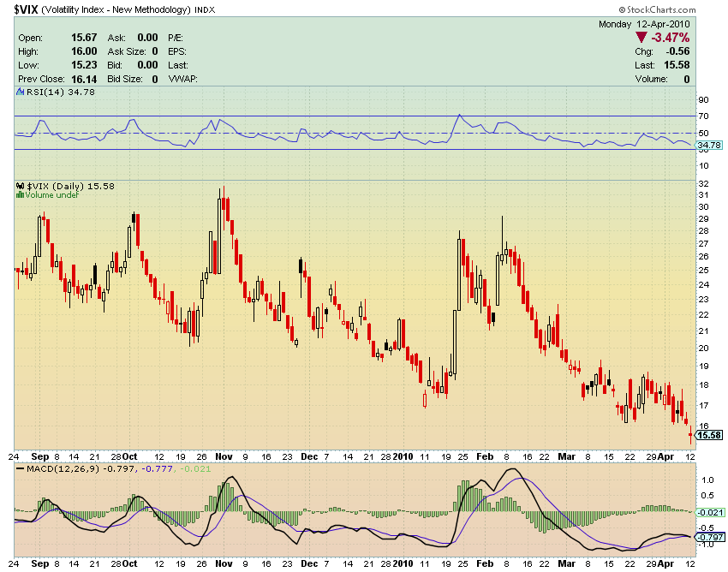Click the Prev Close value 16.14
The width and height of the screenshot is (728, 572).
point(84,79)
